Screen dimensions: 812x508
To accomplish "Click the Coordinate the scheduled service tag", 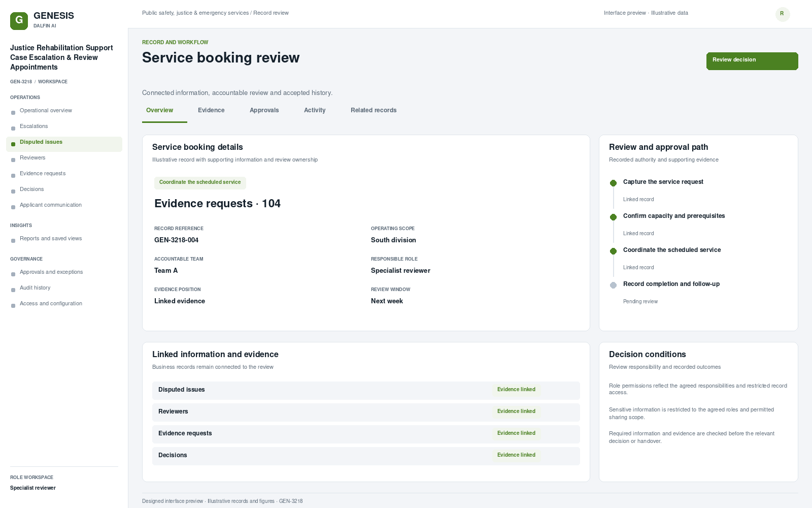I will click(x=200, y=182).
